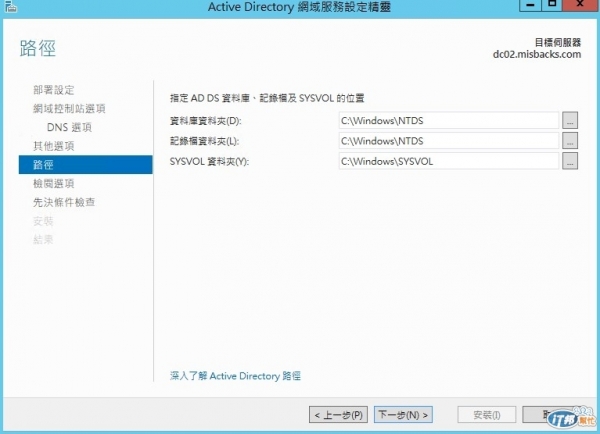Click the SYSVOL 資料夾(Y) path input field

(449, 161)
